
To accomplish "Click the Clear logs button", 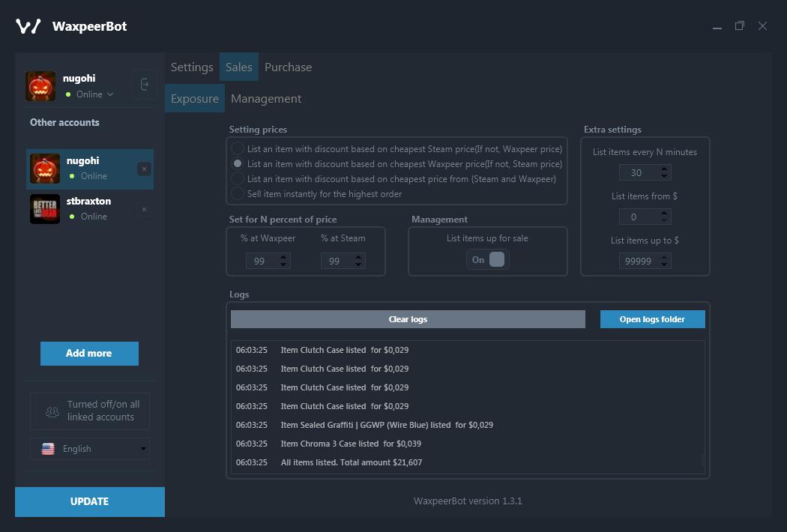I will coord(408,319).
